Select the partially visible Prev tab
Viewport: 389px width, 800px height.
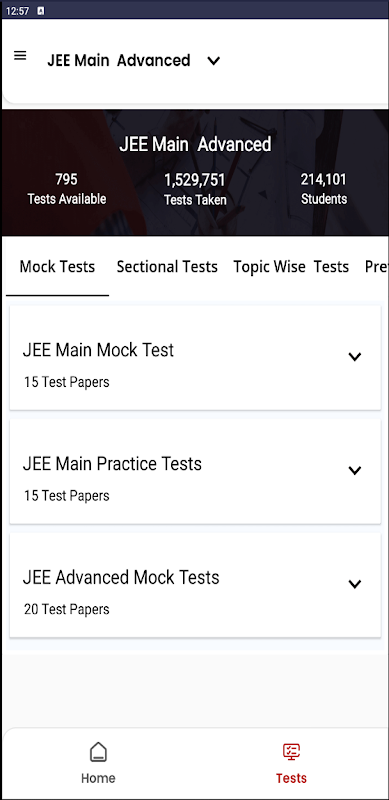tap(376, 267)
